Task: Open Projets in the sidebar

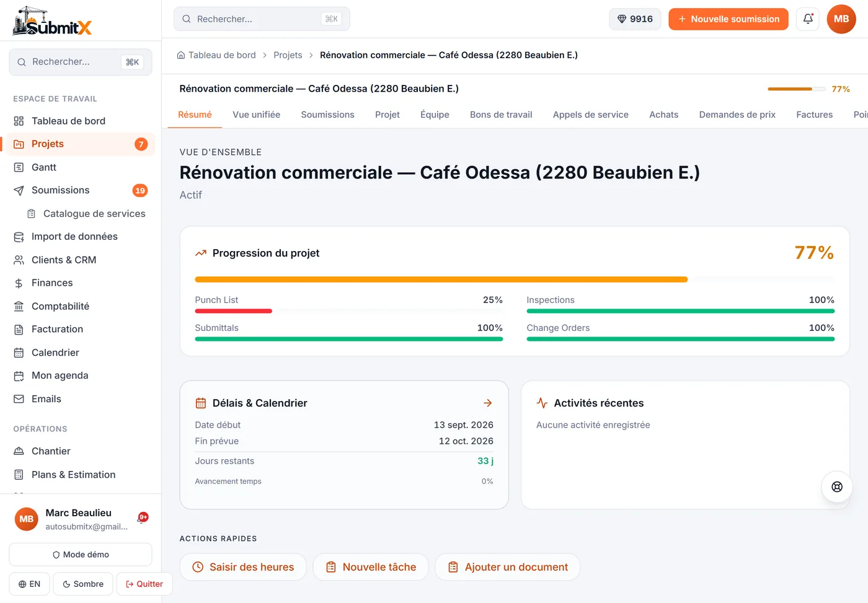Action: [81, 144]
